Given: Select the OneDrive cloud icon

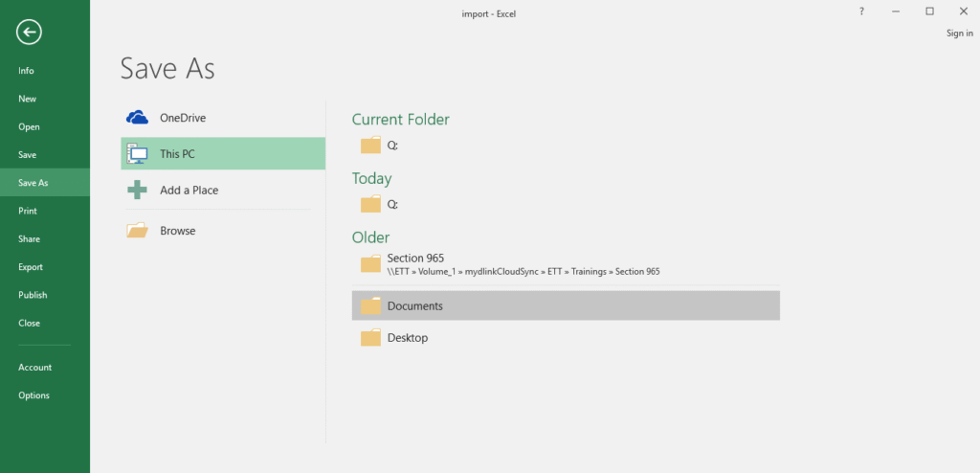Looking at the screenshot, I should pos(138,118).
